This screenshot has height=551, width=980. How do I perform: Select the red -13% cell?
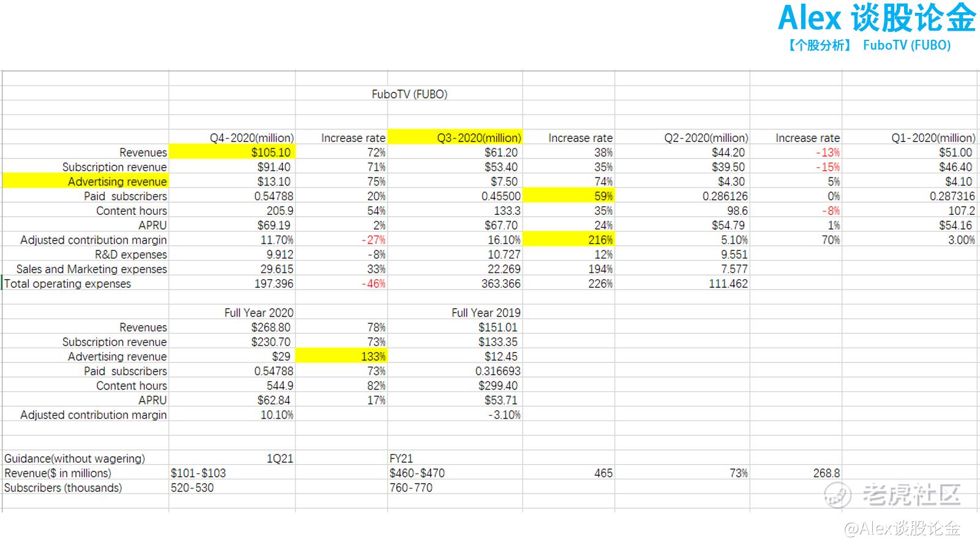796,152
